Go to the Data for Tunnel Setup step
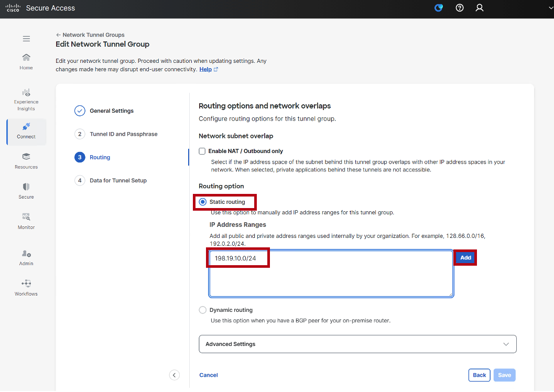The image size is (554, 392). [x=119, y=180]
